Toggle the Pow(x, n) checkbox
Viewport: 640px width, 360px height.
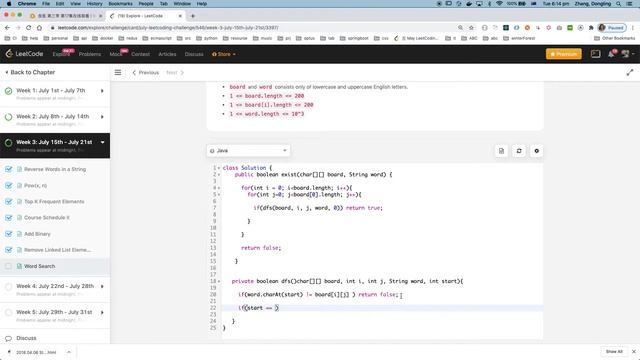[x=9, y=185]
